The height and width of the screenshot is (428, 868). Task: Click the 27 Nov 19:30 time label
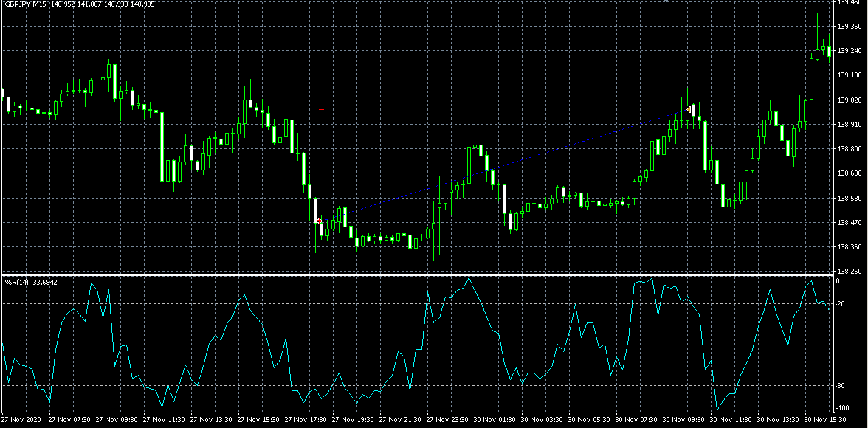353,420
